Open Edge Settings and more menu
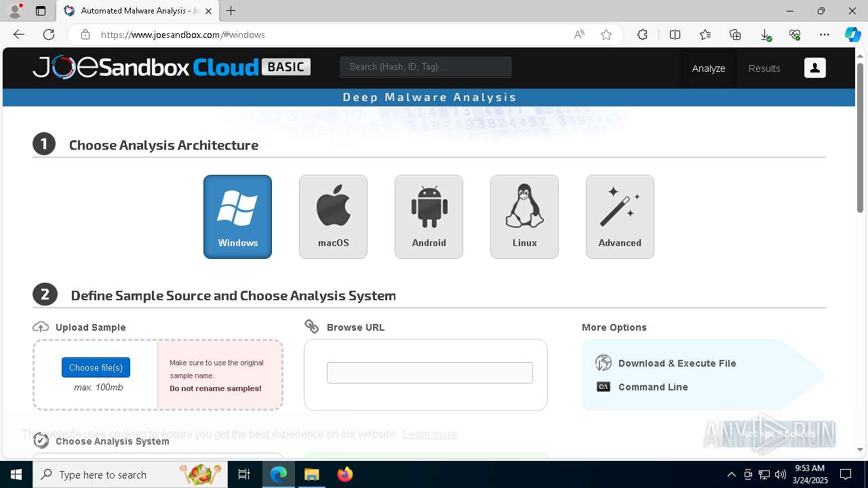868x488 pixels. (x=825, y=35)
